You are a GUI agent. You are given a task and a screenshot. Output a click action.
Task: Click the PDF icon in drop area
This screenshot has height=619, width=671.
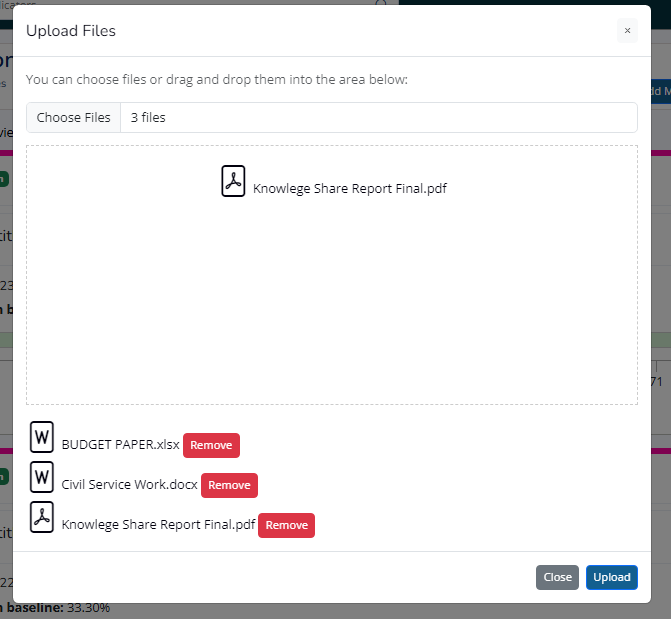click(233, 181)
